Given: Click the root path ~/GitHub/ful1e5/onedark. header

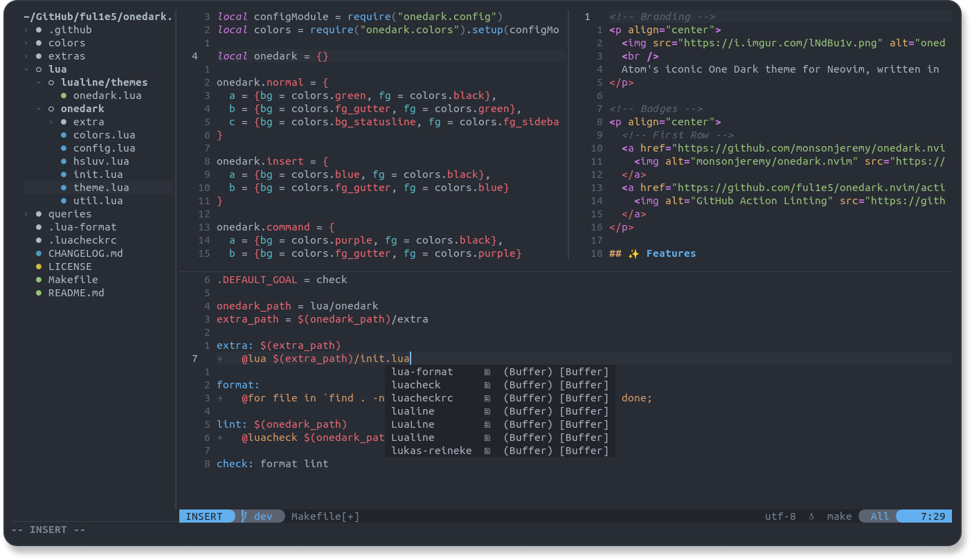Looking at the screenshot, I should pyautogui.click(x=98, y=17).
